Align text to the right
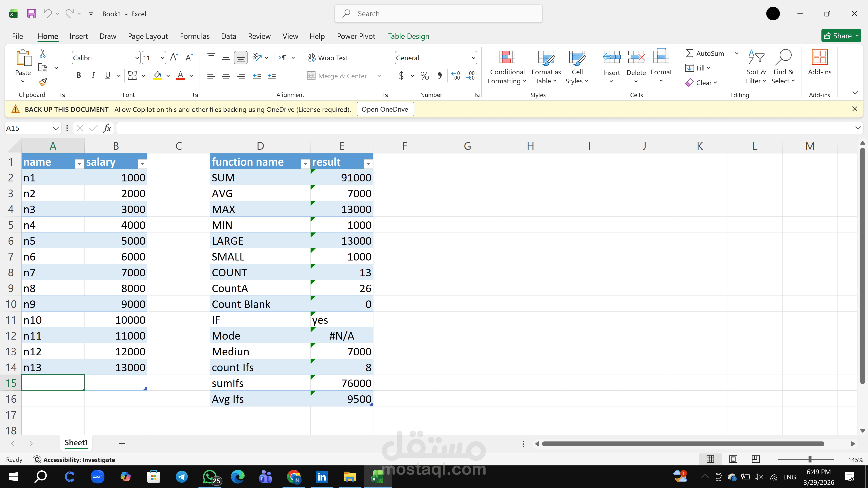Screen dimensions: 868x488 [x=241, y=75]
